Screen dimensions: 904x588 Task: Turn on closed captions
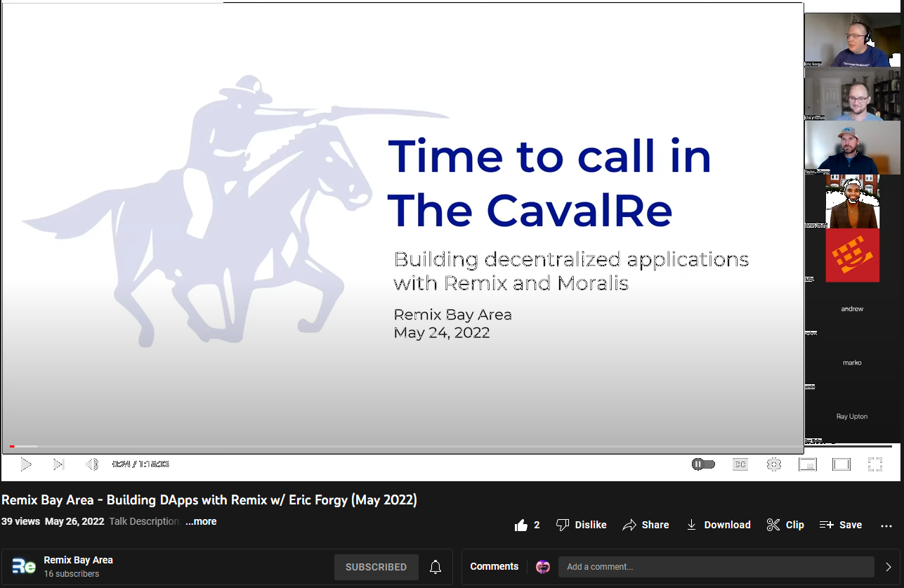[x=740, y=464]
